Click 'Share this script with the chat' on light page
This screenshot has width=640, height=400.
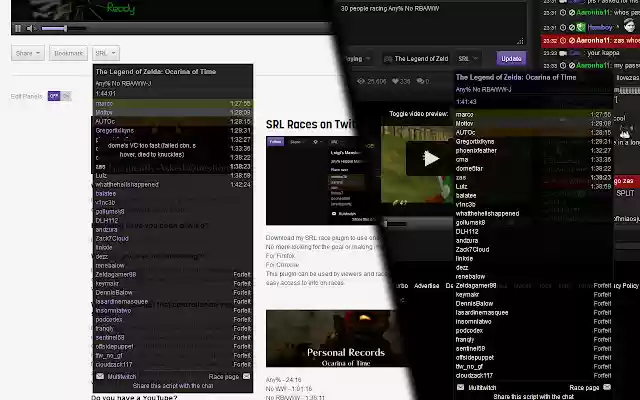[x=173, y=386]
